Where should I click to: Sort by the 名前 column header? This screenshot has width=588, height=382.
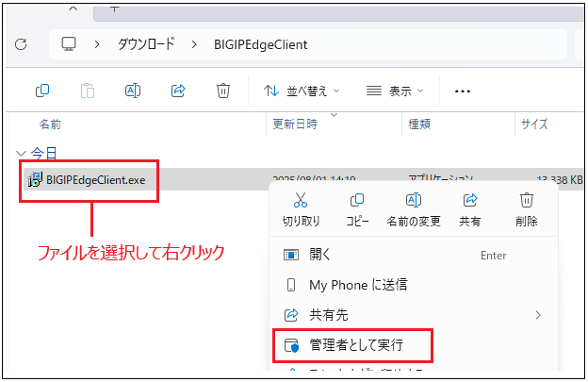pos(50,124)
